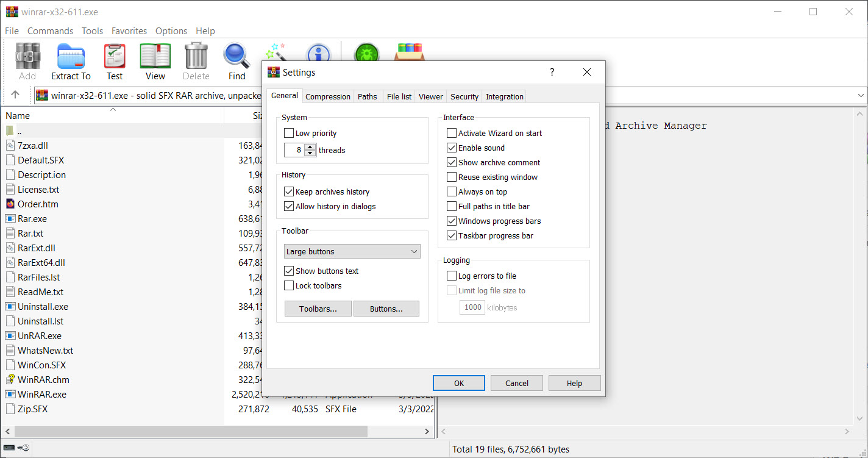
Task: Select the WinRAR.chm help file icon
Action: click(10, 379)
